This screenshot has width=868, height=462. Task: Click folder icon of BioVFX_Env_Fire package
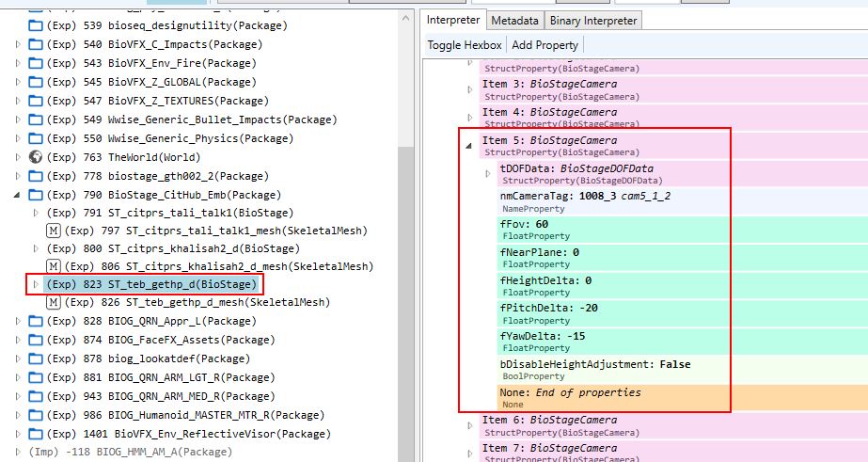(36, 63)
